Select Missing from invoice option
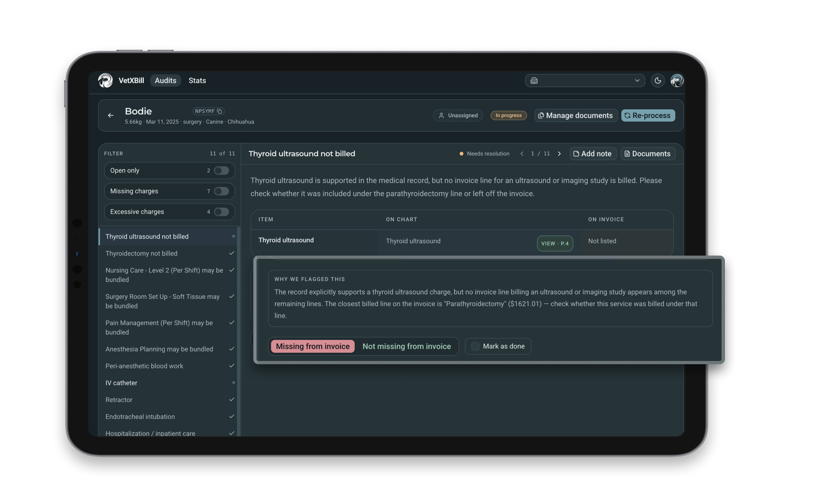Image resolution: width=830 pixels, height=504 pixels. coord(313,346)
